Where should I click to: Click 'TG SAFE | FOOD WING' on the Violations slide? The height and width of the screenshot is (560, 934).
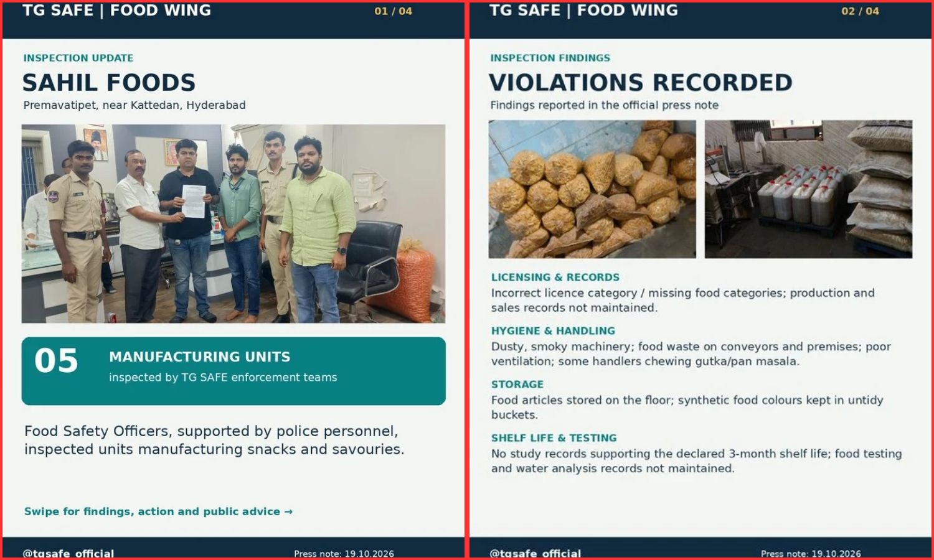583,11
